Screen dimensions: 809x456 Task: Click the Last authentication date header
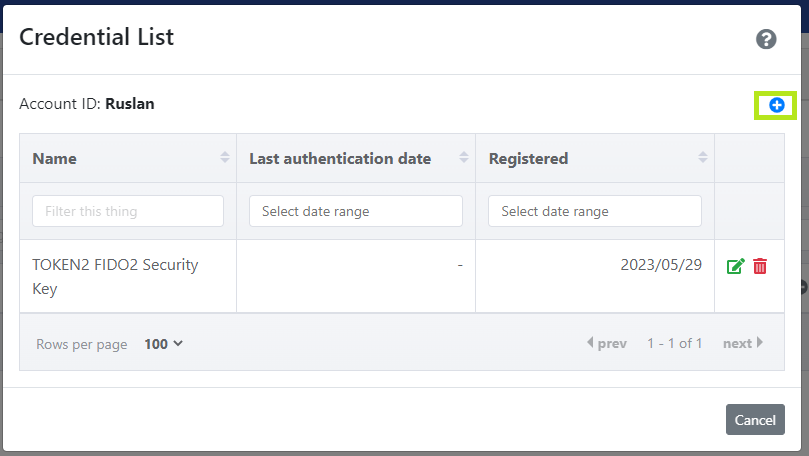point(340,158)
